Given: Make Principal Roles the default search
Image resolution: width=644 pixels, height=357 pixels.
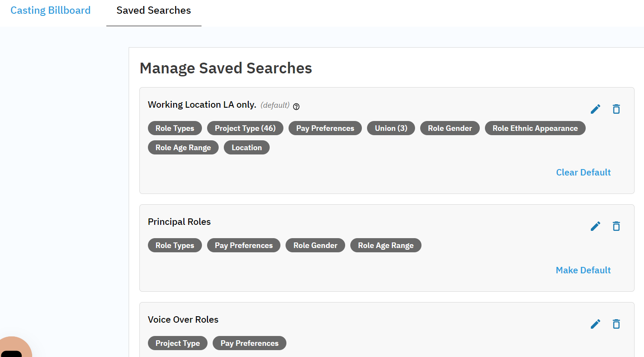Looking at the screenshot, I should pyautogui.click(x=583, y=270).
